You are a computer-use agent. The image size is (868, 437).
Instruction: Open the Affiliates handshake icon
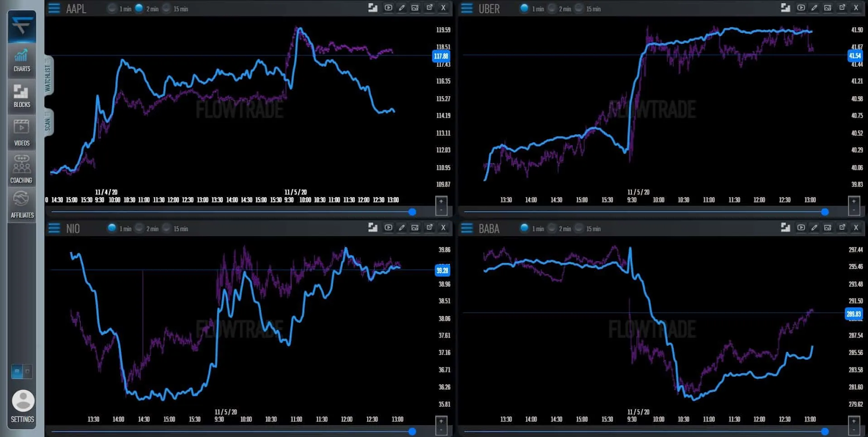(22, 204)
